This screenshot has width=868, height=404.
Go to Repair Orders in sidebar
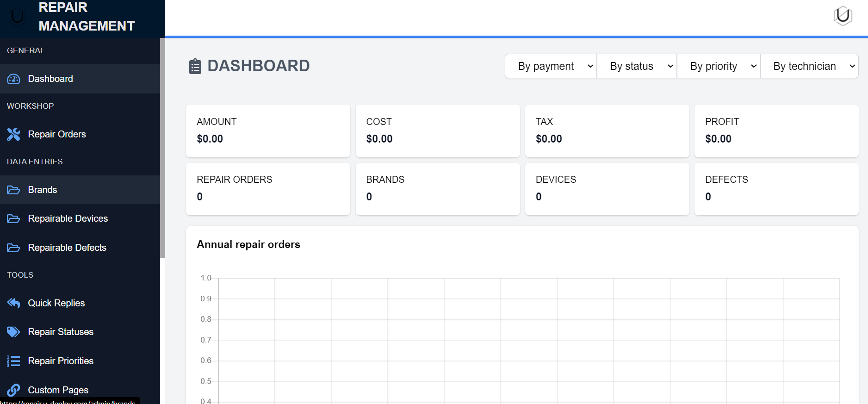tap(57, 134)
